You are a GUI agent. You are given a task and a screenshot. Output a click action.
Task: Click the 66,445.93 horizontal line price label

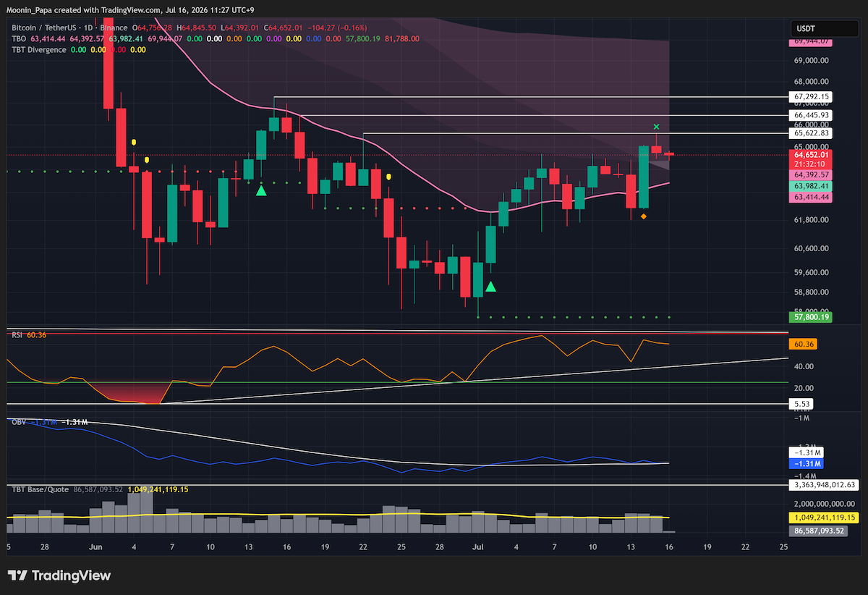tap(812, 115)
